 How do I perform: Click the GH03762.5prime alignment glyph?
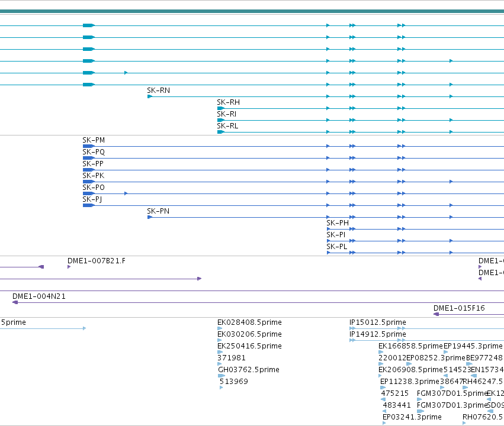click(x=221, y=376)
